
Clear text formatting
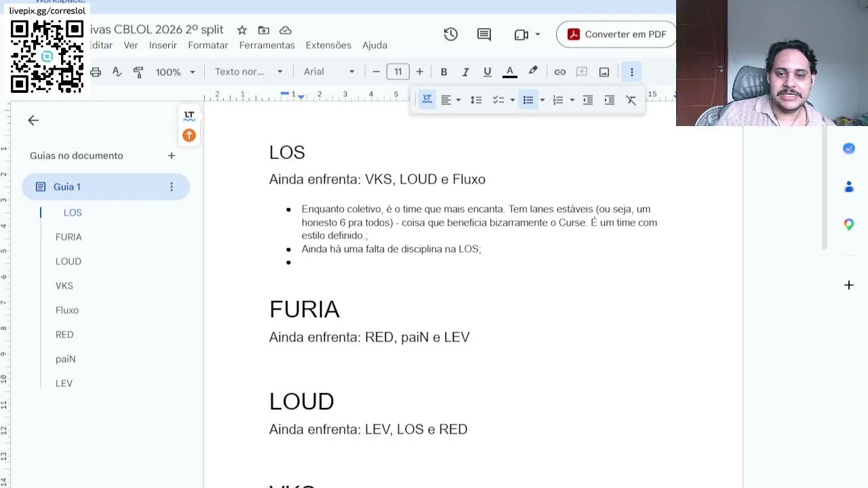point(631,100)
